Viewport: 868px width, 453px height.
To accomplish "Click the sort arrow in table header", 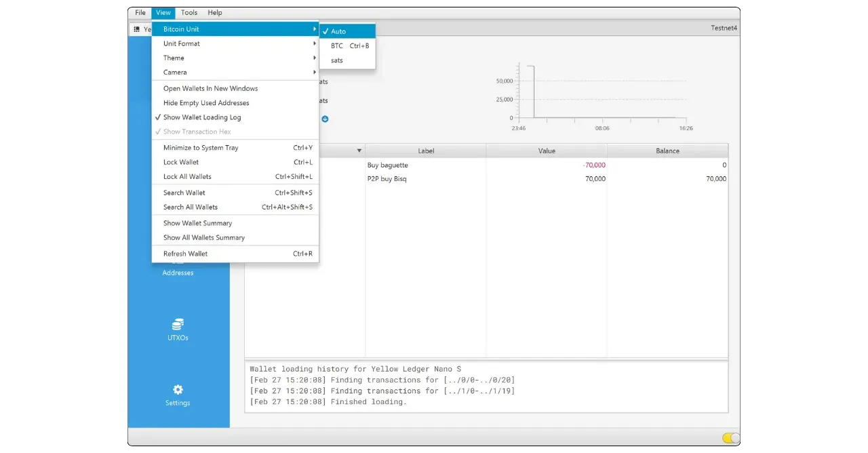I will click(x=359, y=151).
